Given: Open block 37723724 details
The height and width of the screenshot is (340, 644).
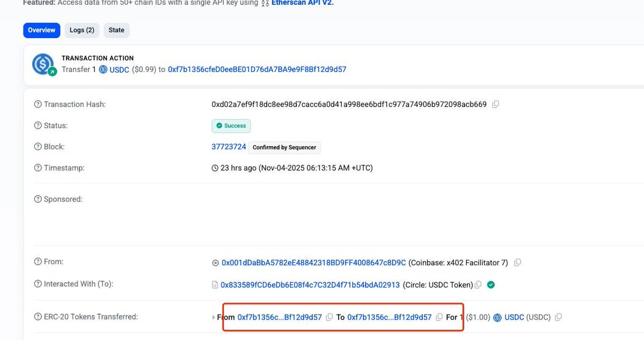Looking at the screenshot, I should (229, 146).
